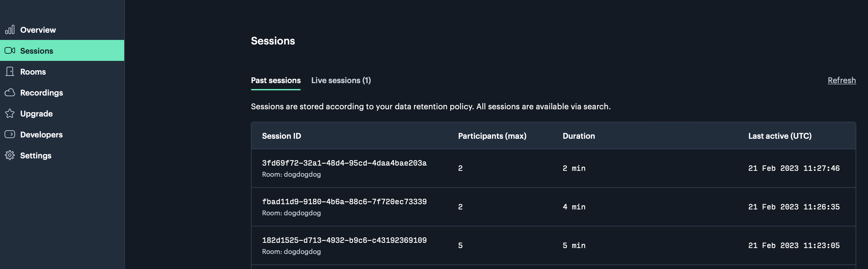This screenshot has height=269, width=868.
Task: Click the Sessions video camera icon
Action: 10,51
